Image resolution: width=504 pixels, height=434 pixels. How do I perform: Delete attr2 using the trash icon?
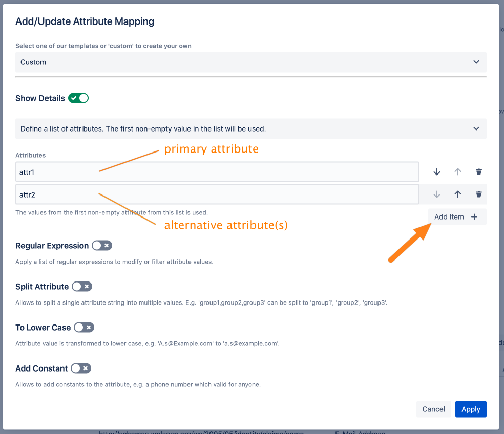point(479,194)
